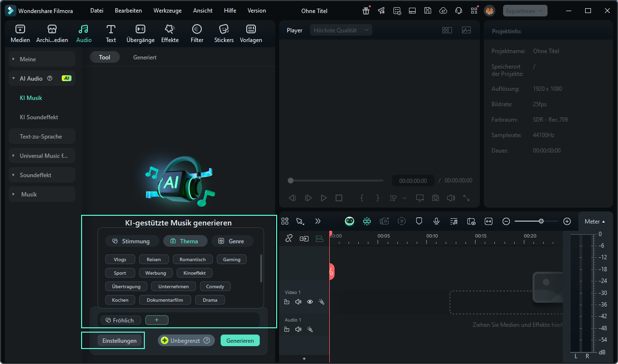Open the Bearbeiten menu
Image resolution: width=618 pixels, height=364 pixels.
point(128,11)
